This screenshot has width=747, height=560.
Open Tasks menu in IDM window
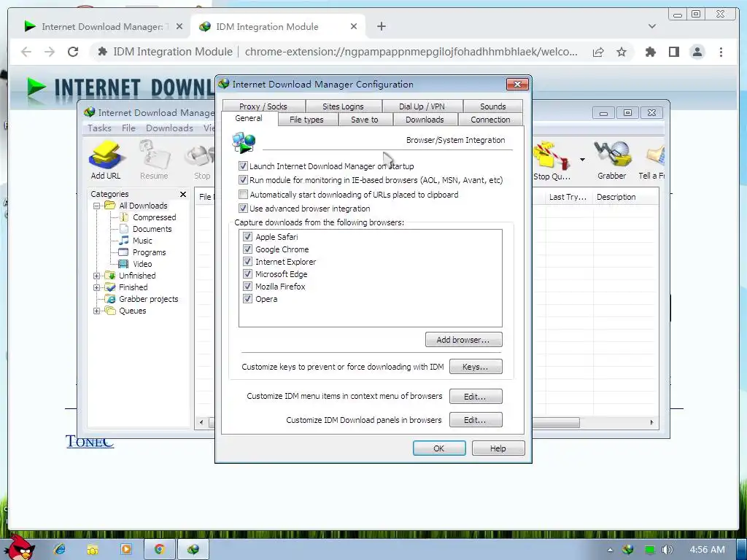click(99, 128)
